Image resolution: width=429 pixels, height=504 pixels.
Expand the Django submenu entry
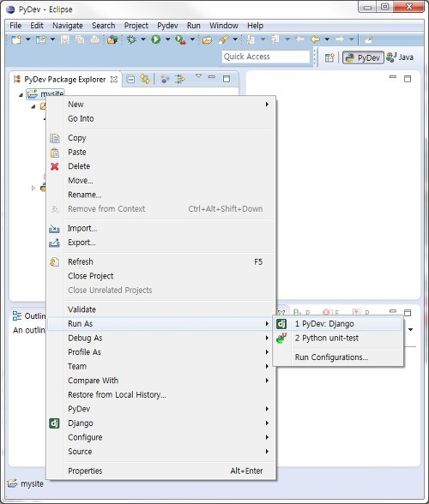tap(161, 423)
